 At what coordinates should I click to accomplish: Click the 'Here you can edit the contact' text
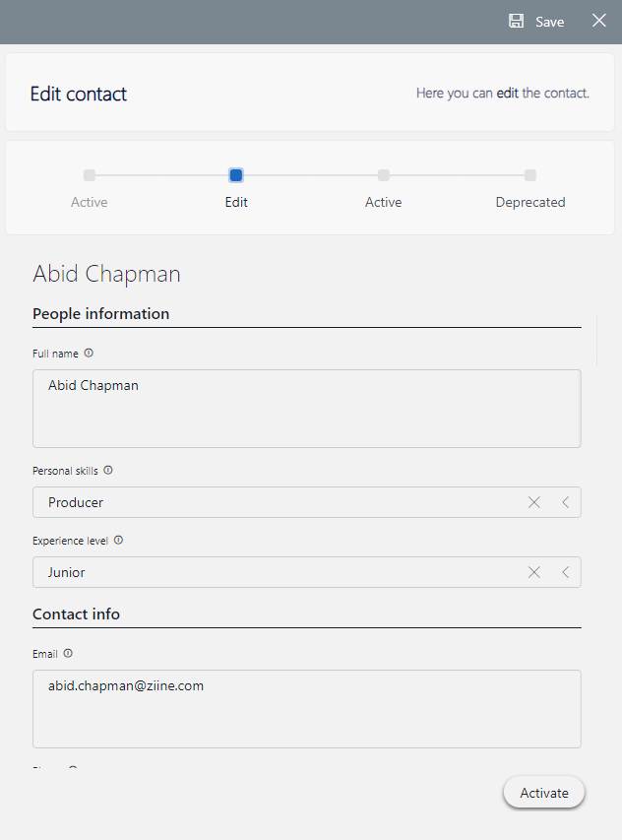pos(503,94)
